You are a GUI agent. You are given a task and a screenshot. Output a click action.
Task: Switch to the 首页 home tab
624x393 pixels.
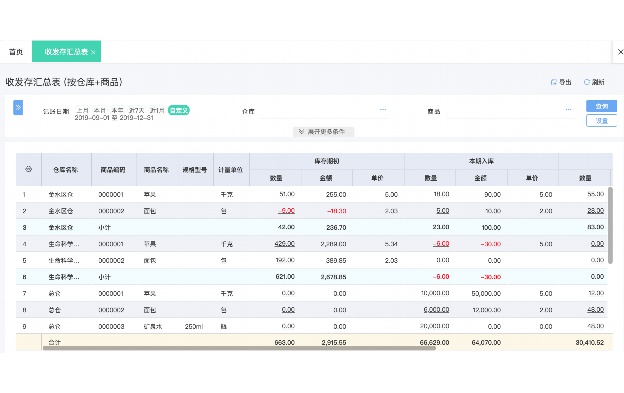click(16, 52)
